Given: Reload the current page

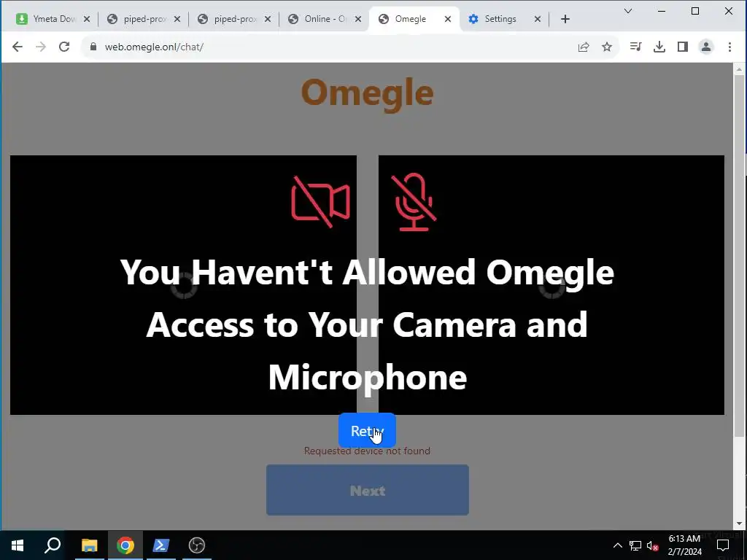Looking at the screenshot, I should click(x=64, y=47).
